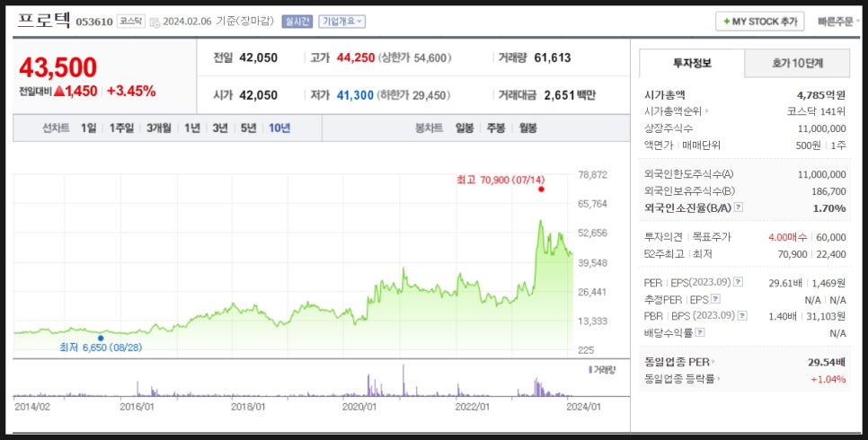Click the 상한가 54,600 text
Image resolution: width=868 pixels, height=440 pixels.
coord(415,57)
